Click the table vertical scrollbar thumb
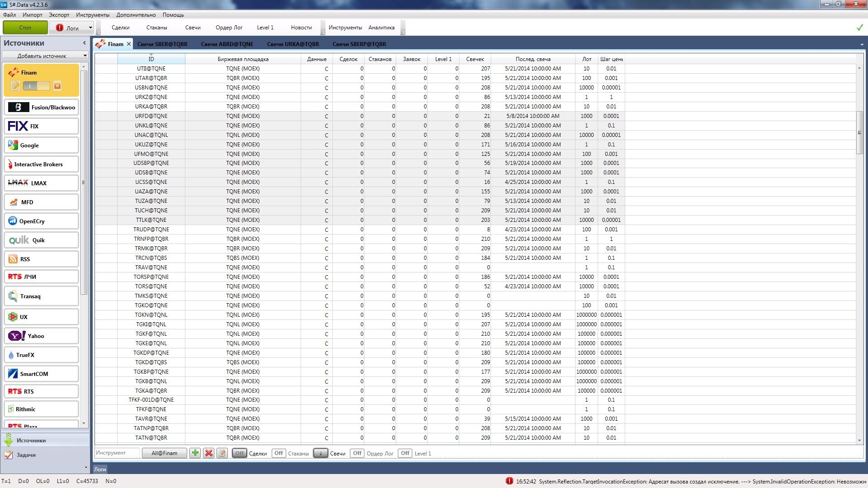Screen dimensions: 868x488 click(859, 132)
